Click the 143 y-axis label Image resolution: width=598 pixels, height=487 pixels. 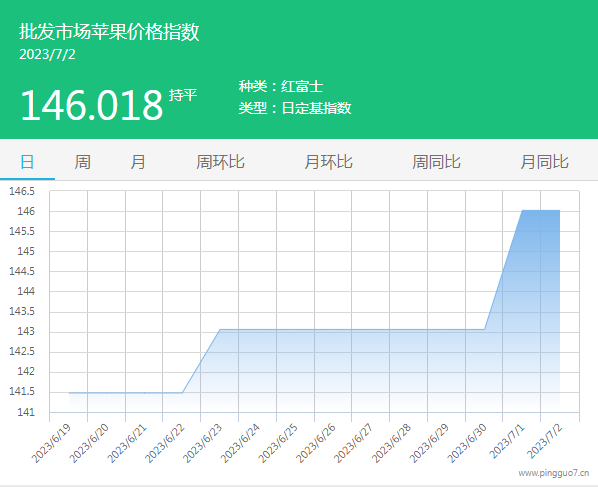26,331
